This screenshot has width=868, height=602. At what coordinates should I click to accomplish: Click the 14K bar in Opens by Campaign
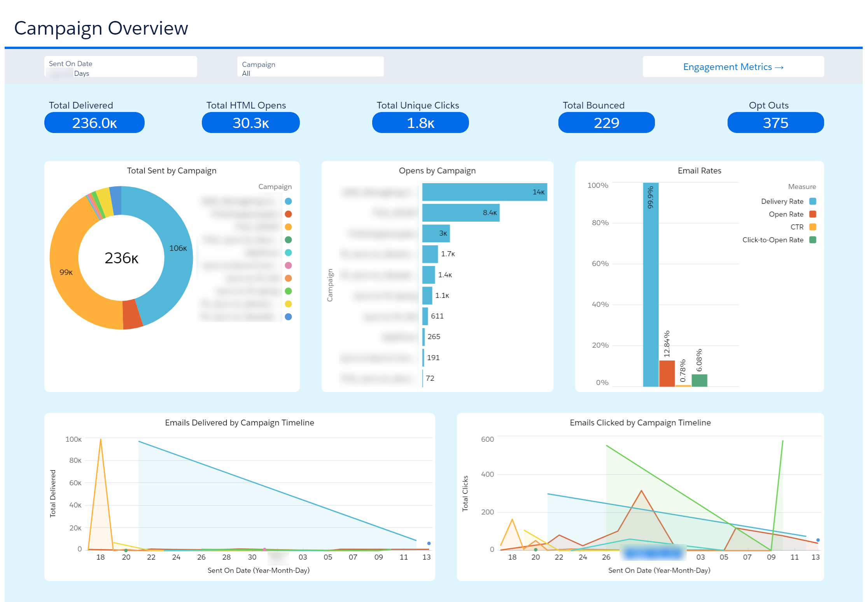click(x=484, y=192)
